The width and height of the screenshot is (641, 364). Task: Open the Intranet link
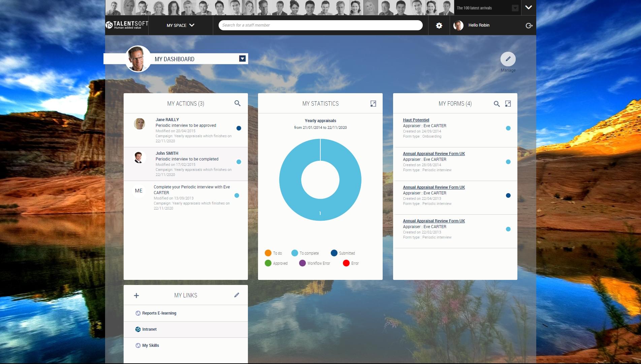click(149, 329)
